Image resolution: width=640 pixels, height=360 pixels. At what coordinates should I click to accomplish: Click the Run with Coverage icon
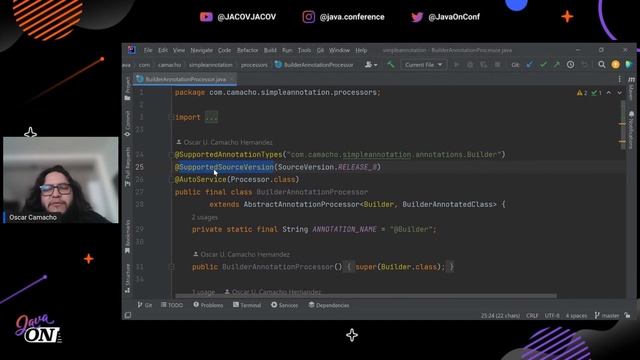point(484,65)
